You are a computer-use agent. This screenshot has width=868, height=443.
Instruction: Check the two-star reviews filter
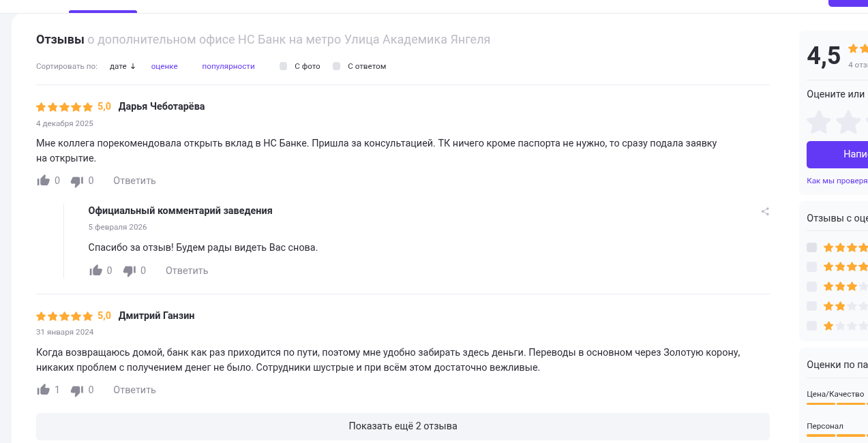[x=811, y=306]
